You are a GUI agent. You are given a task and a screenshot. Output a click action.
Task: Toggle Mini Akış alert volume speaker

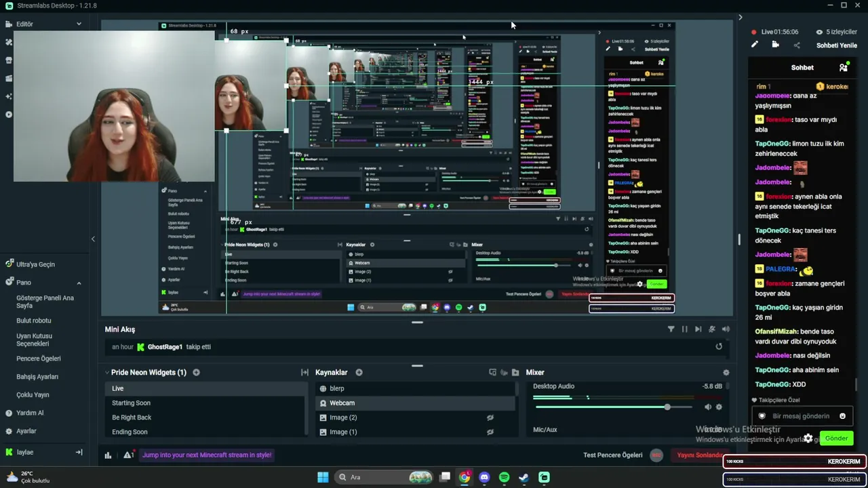pyautogui.click(x=726, y=329)
